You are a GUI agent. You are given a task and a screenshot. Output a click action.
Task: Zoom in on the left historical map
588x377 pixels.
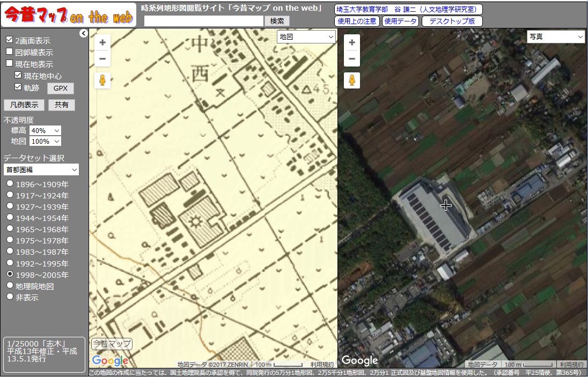pos(102,42)
